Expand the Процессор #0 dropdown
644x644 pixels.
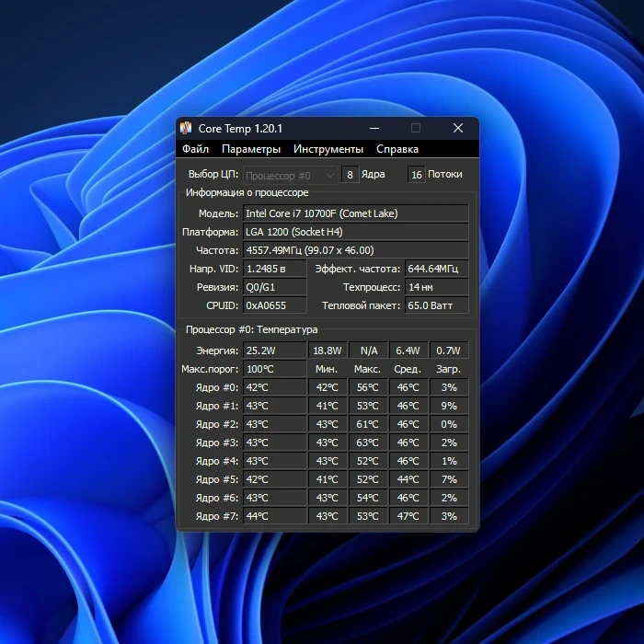[x=291, y=176]
